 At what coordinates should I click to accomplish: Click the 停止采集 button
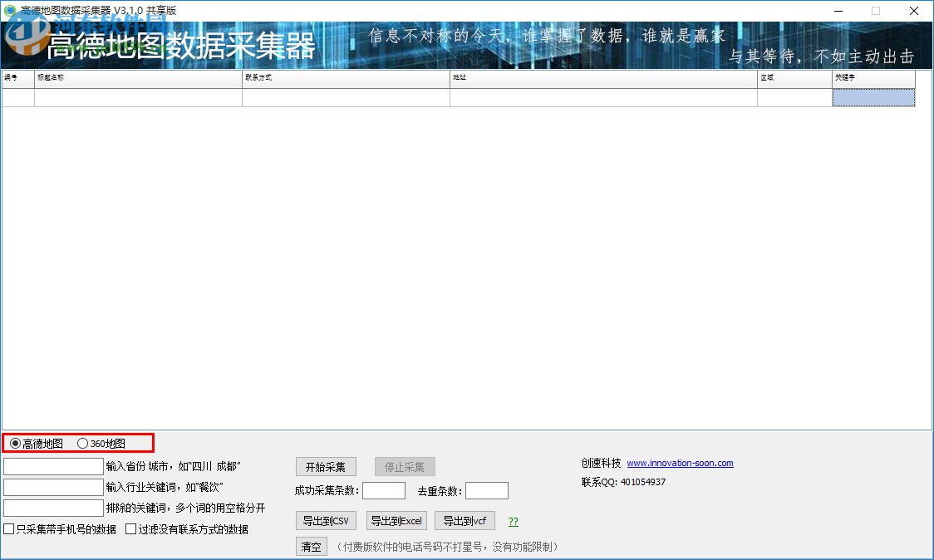(x=405, y=466)
